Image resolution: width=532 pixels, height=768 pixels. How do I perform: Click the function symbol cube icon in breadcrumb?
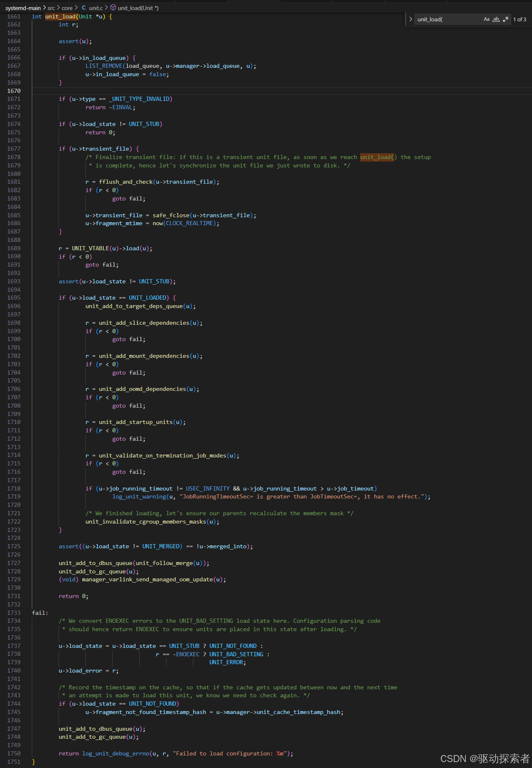point(113,8)
